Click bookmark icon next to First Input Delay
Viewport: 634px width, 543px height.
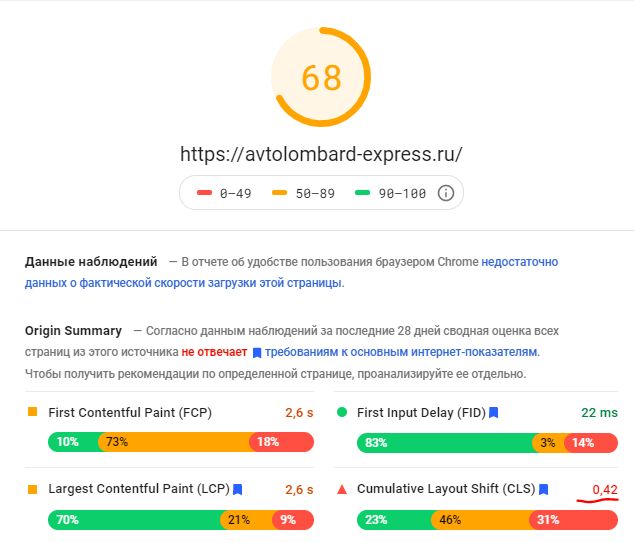click(494, 412)
